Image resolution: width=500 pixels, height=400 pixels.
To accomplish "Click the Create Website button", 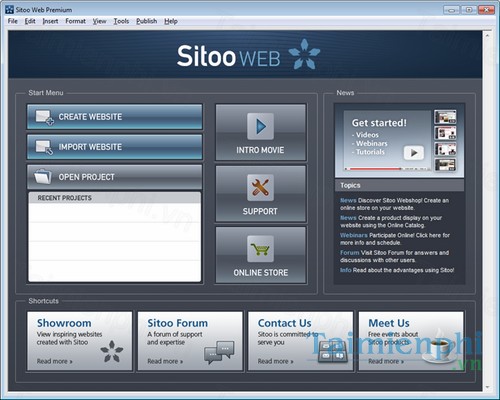I will [x=115, y=117].
